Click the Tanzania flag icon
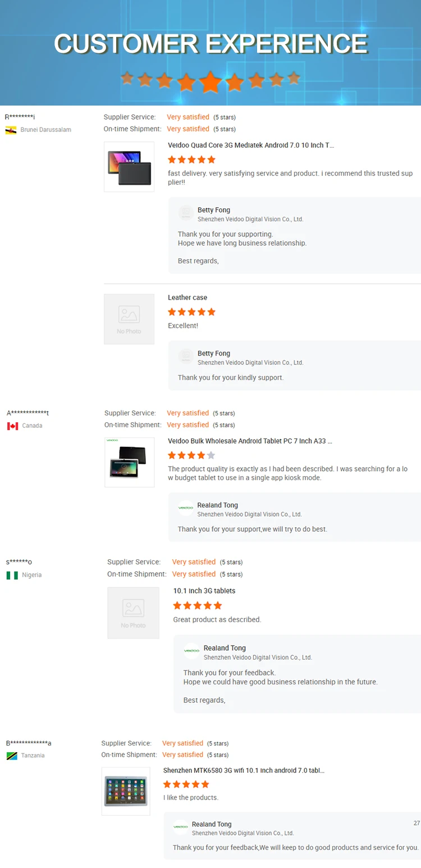 coord(12,756)
